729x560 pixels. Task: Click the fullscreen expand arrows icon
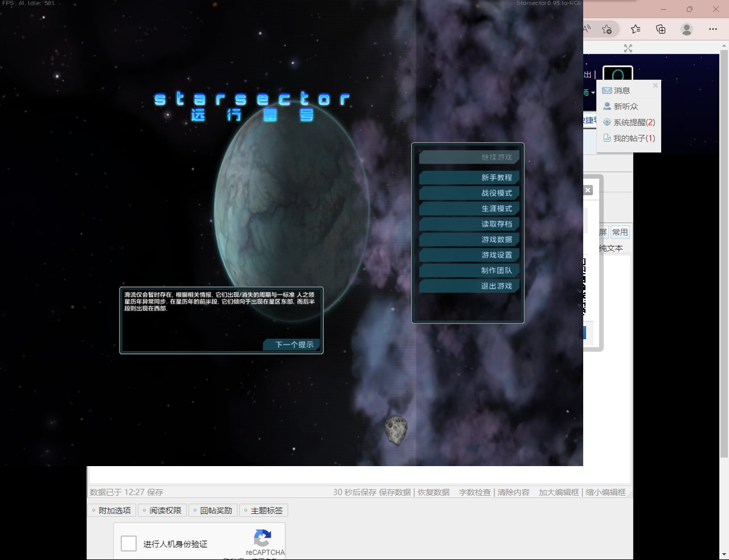click(x=628, y=48)
